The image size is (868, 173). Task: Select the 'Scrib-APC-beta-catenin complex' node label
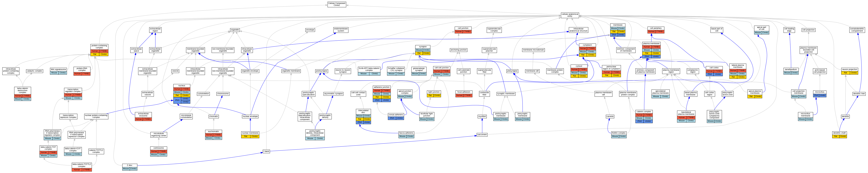tap(369, 69)
